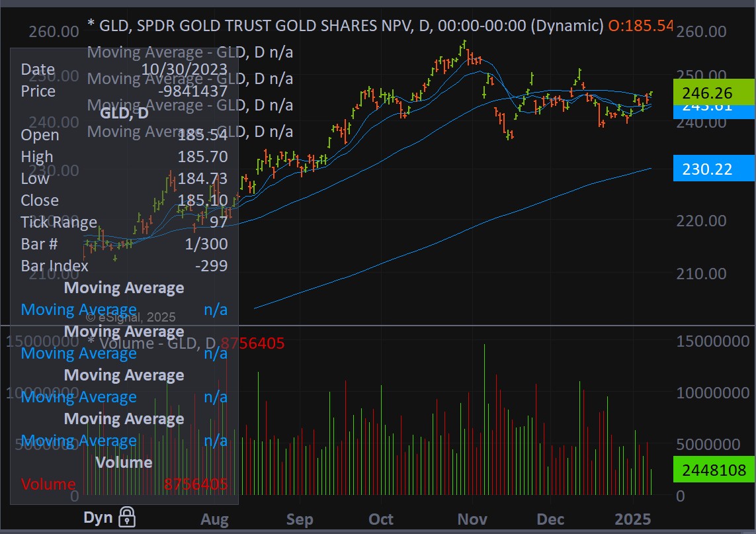Click the Volume - GLD, D pane legend
Image resolution: width=756 pixels, height=534 pixels.
point(151,343)
